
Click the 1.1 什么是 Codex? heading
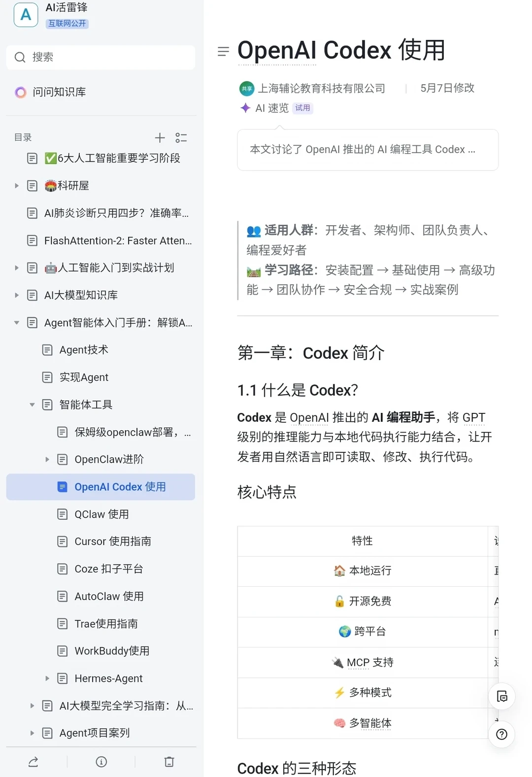pyautogui.click(x=298, y=390)
